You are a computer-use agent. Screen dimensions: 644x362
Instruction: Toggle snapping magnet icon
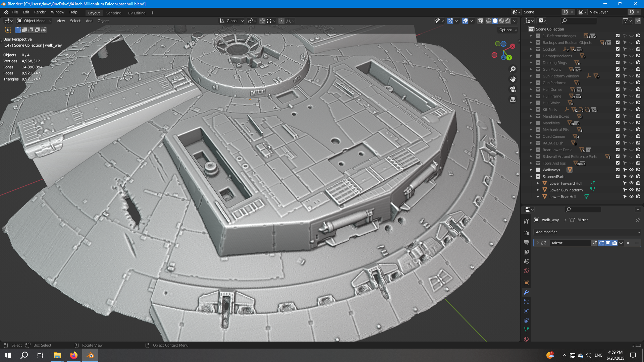[x=262, y=21]
